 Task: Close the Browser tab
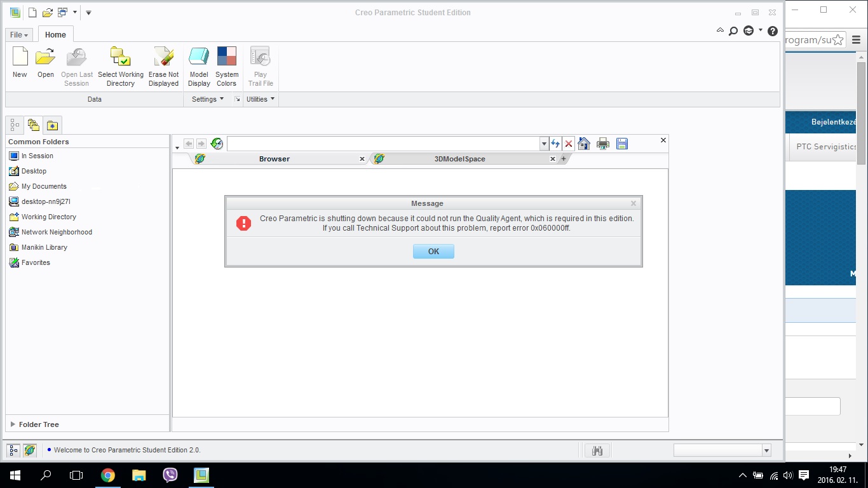[x=362, y=159]
